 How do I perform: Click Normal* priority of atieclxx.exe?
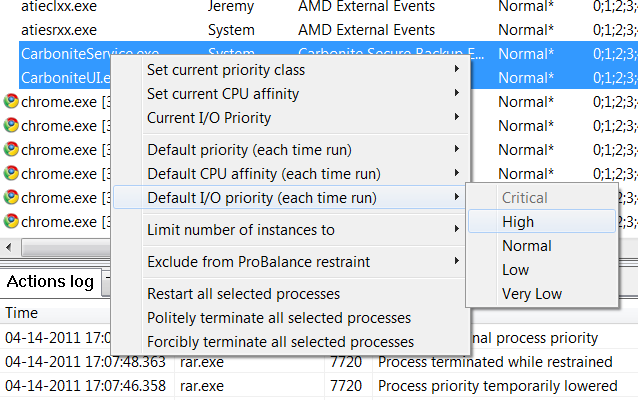526,7
